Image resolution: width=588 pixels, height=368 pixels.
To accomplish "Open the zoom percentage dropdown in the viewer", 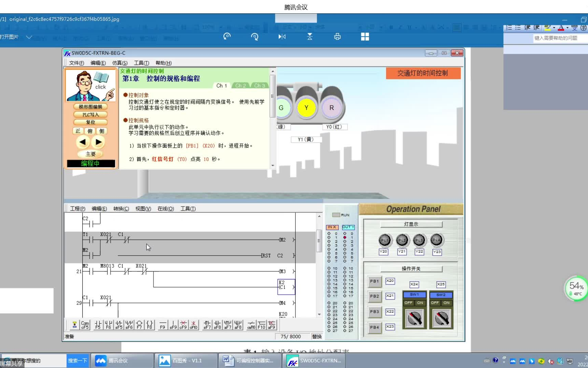I will click(220, 27).
